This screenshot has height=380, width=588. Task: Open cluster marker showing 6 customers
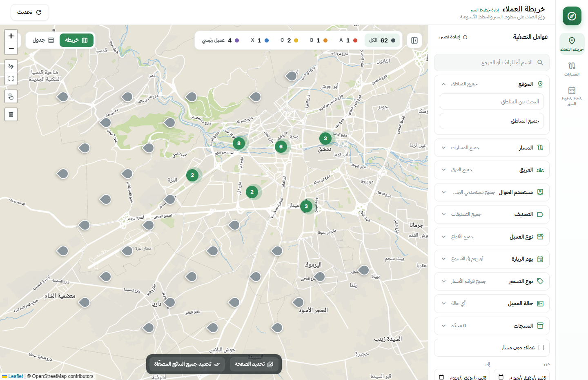(281, 147)
